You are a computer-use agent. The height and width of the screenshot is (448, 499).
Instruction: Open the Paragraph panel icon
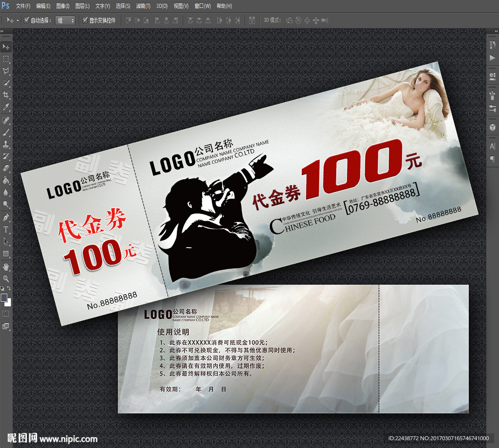[x=493, y=158]
